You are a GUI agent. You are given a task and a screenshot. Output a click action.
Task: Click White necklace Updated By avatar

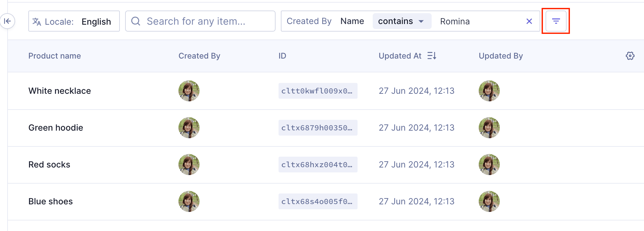coord(489,91)
